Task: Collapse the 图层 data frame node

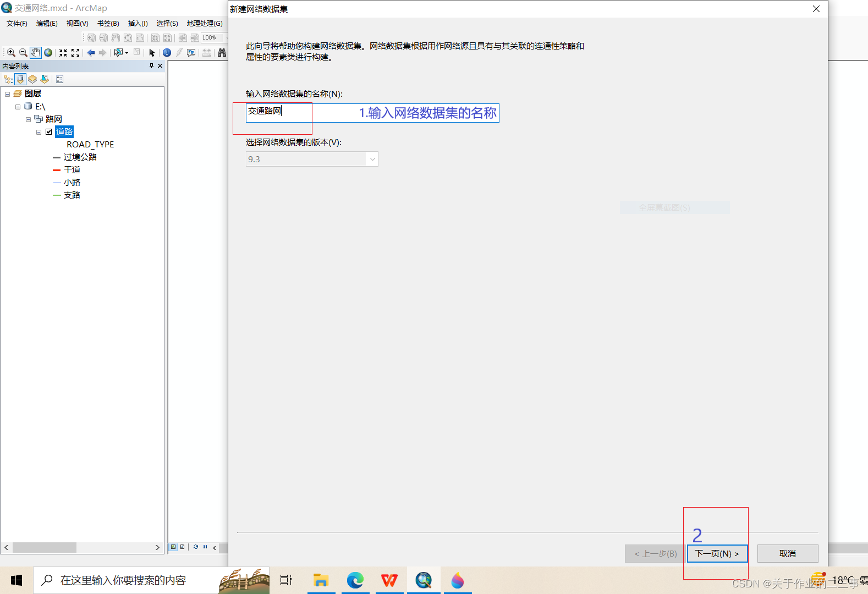Action: (x=7, y=94)
